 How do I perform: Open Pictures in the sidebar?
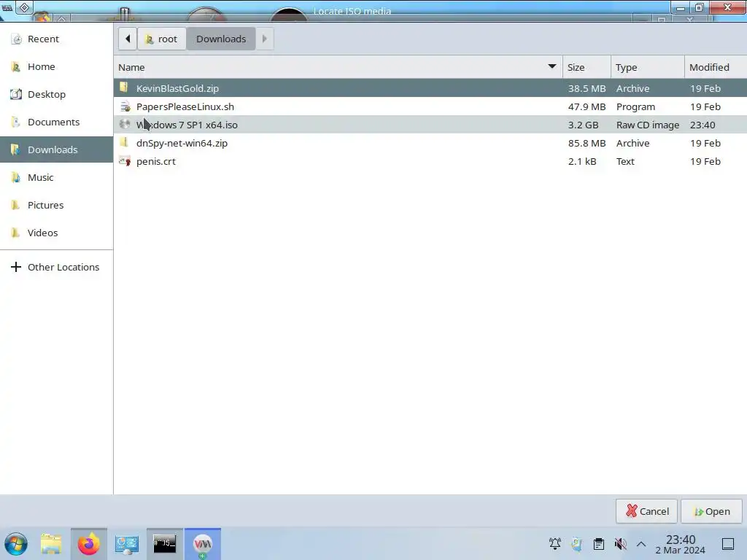(56, 205)
